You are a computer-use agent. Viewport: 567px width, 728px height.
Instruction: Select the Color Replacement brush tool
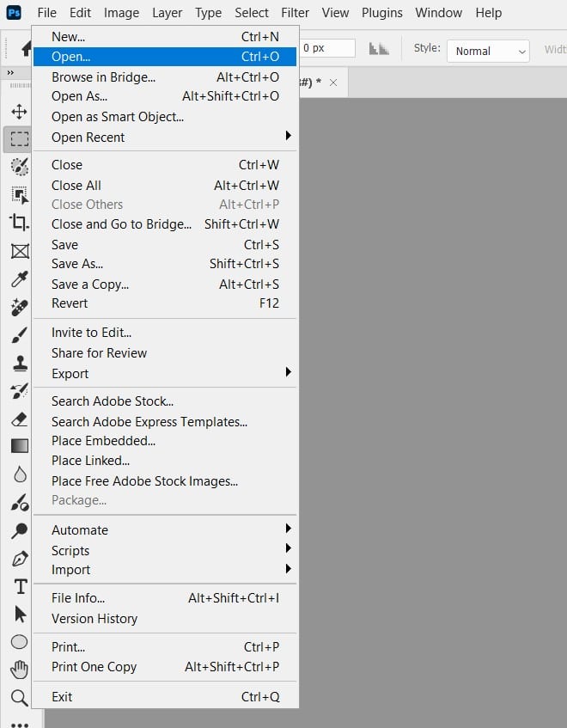(20, 502)
